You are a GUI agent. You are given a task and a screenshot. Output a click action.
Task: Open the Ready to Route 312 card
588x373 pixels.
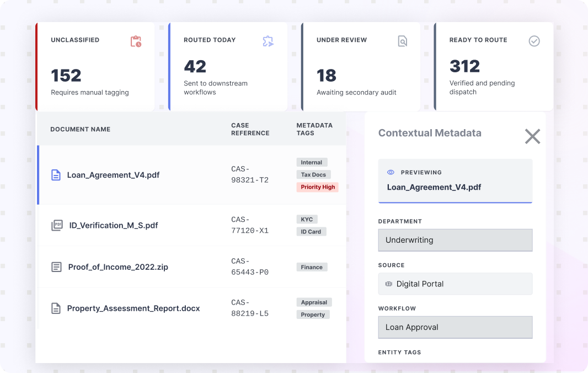click(494, 66)
